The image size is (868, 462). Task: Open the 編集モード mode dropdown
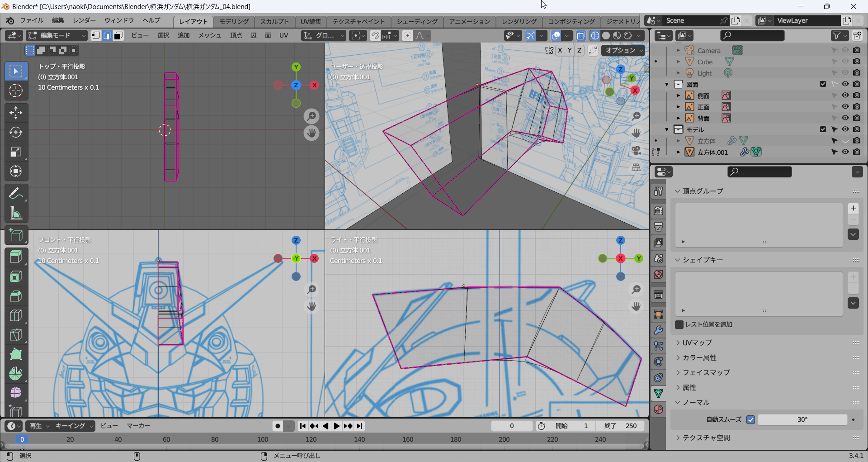(x=57, y=36)
